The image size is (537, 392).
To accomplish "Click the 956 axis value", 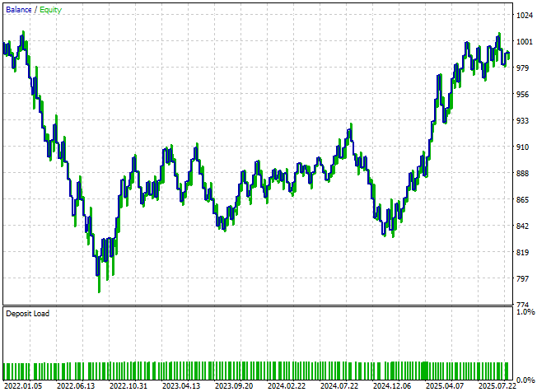I will click(x=523, y=94).
